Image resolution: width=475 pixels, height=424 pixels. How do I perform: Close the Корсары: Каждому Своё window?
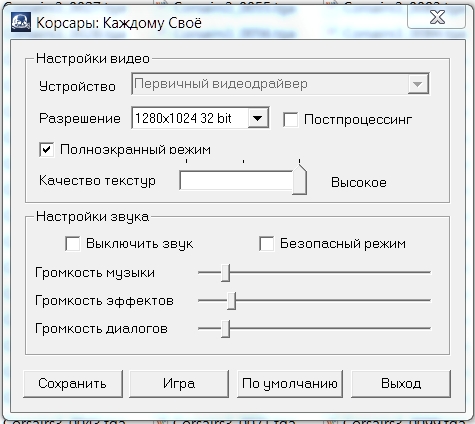click(x=437, y=18)
